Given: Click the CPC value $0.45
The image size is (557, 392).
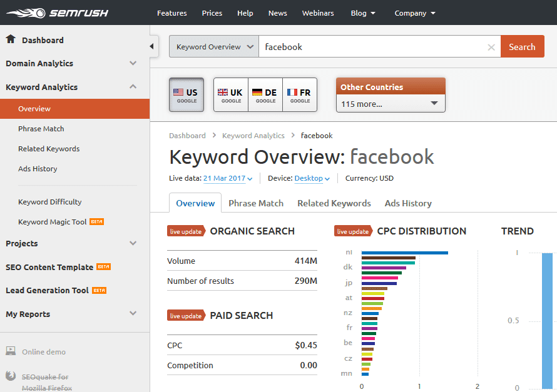Looking at the screenshot, I should pyautogui.click(x=306, y=345).
